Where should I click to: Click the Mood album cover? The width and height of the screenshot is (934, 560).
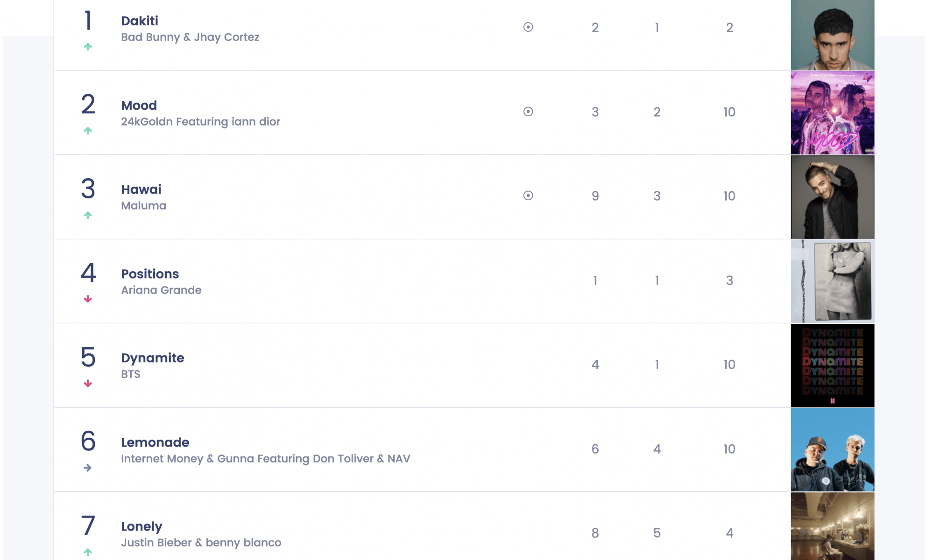(x=832, y=113)
